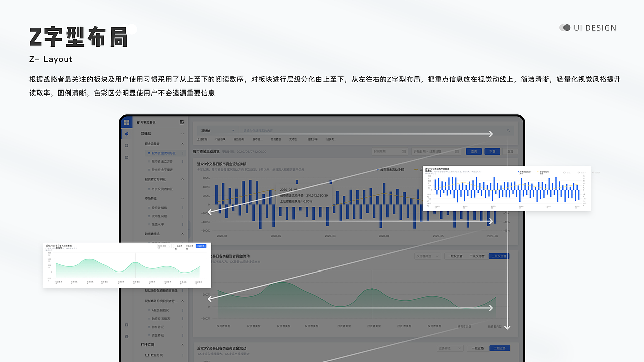Screen dimensions: 644x362
Task: Open 杠杆数据总览 in the sidebar
Action: pyautogui.click(x=155, y=355)
